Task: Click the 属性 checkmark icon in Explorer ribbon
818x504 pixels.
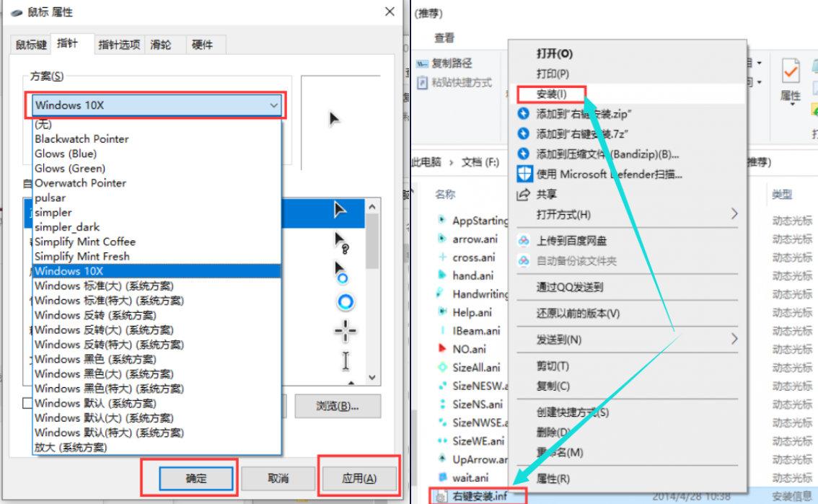Action: [791, 71]
